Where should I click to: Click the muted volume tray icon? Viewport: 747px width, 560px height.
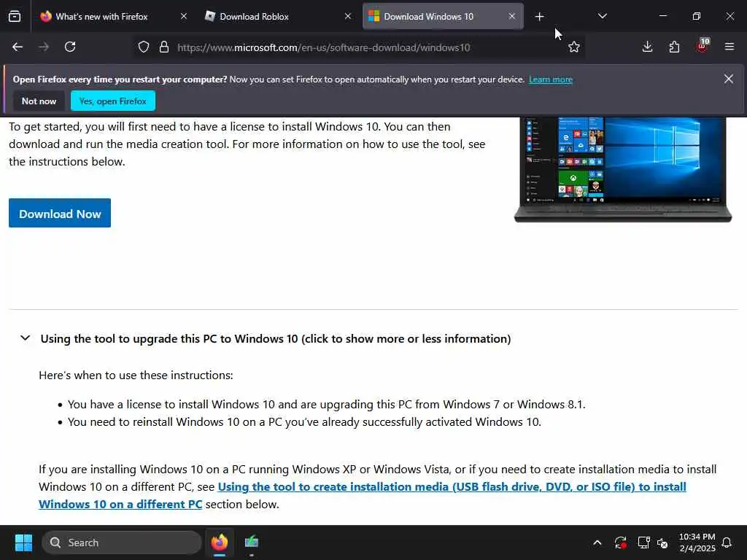click(x=662, y=542)
